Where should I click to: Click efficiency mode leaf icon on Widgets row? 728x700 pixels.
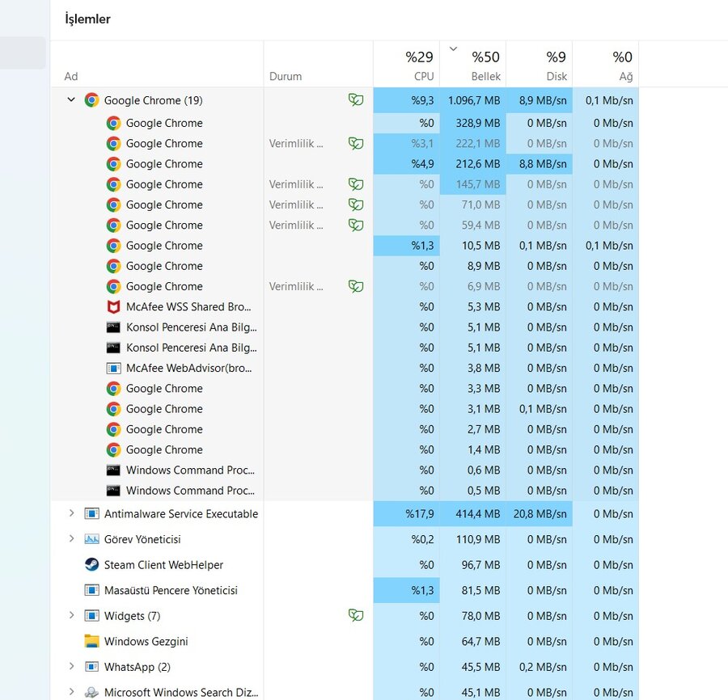click(355, 616)
